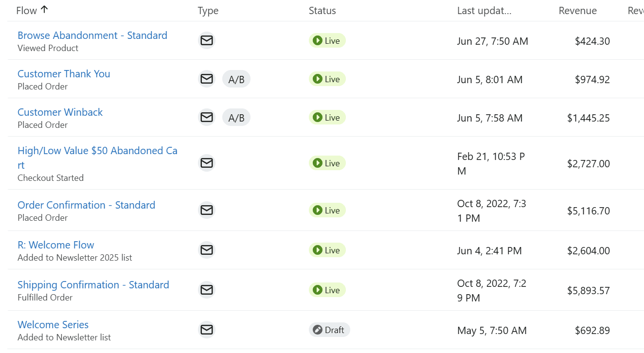Click the Status column header
Viewport: 644px width, 353px height.
322,10
